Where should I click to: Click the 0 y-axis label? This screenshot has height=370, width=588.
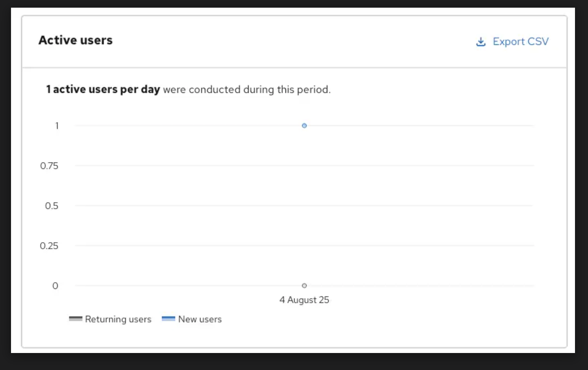coord(55,286)
